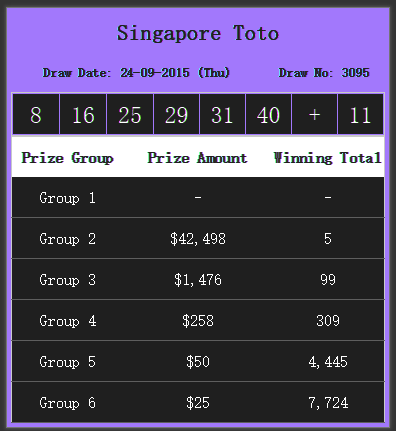The height and width of the screenshot is (431, 396).
Task: Select winning number 16 box
Action: click(x=83, y=114)
